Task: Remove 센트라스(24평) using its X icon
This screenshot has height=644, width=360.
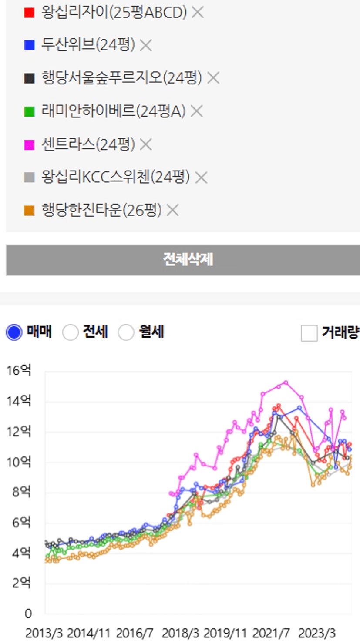Action: pyautogui.click(x=146, y=144)
